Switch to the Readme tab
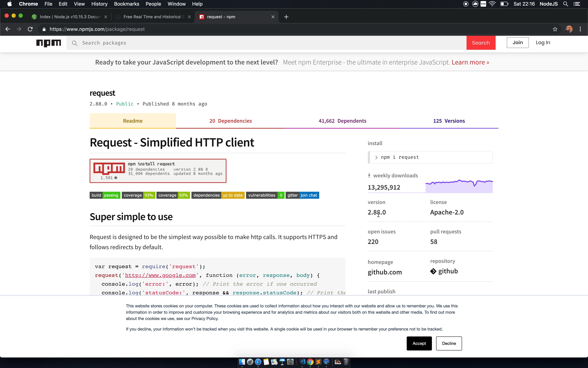This screenshot has height=368, width=588. point(133,121)
